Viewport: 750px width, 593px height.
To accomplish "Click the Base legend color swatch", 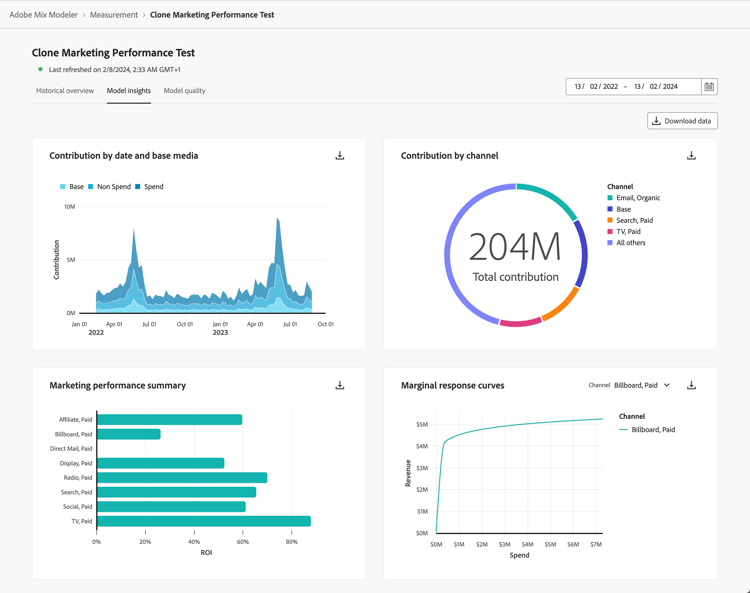I will pyautogui.click(x=63, y=187).
